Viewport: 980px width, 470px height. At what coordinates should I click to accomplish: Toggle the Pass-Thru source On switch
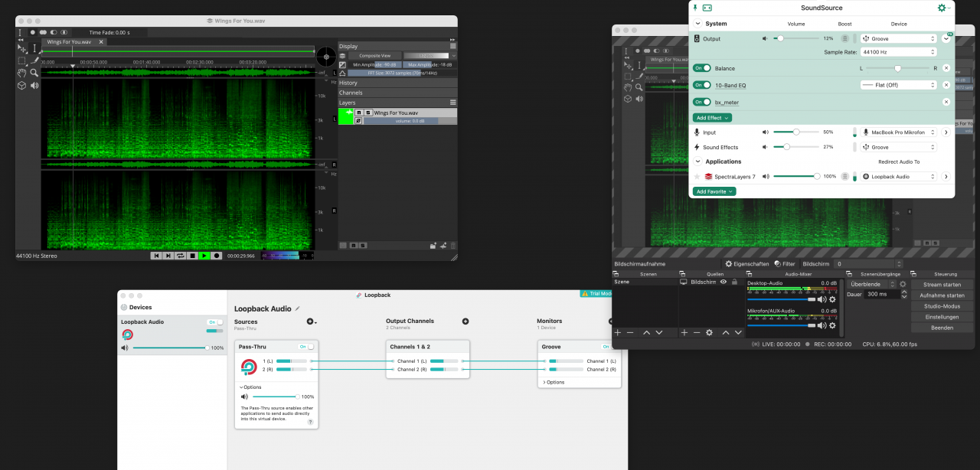(306, 347)
